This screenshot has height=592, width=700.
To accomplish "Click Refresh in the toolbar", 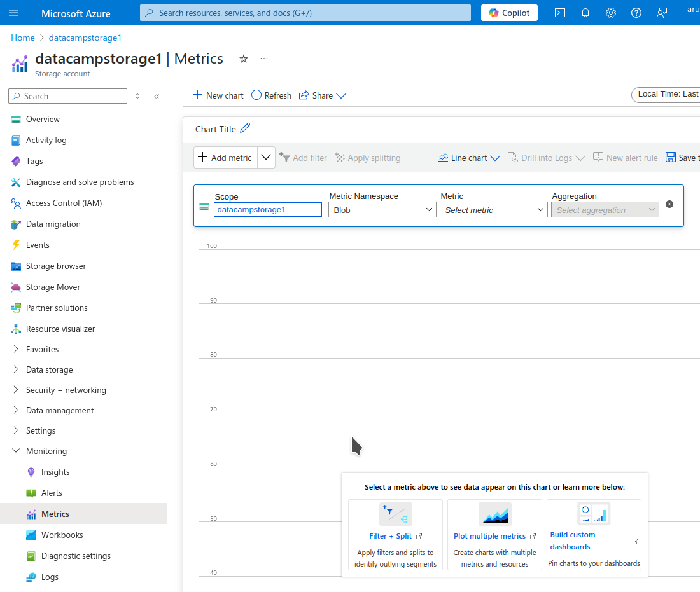I will coord(271,95).
